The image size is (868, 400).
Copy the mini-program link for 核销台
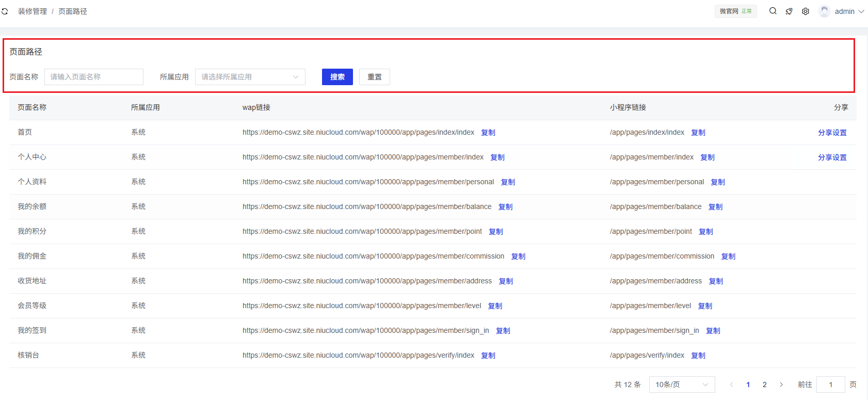click(x=698, y=356)
